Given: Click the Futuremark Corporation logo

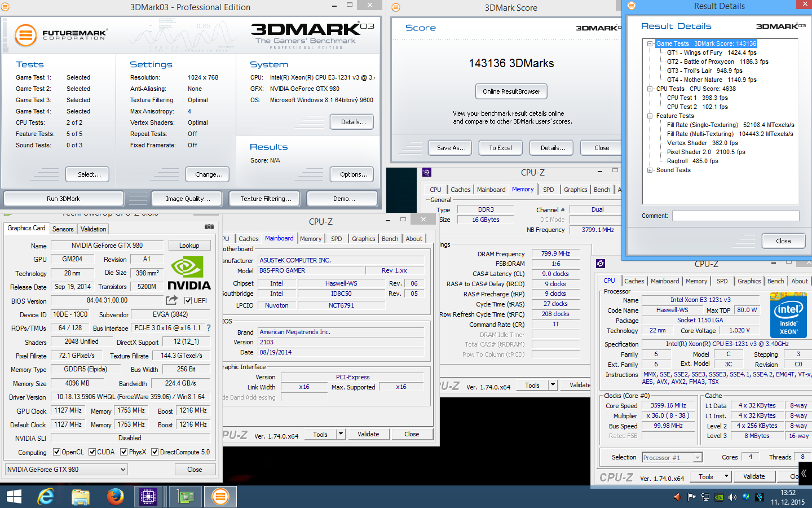Looking at the screenshot, I should pos(60,35).
